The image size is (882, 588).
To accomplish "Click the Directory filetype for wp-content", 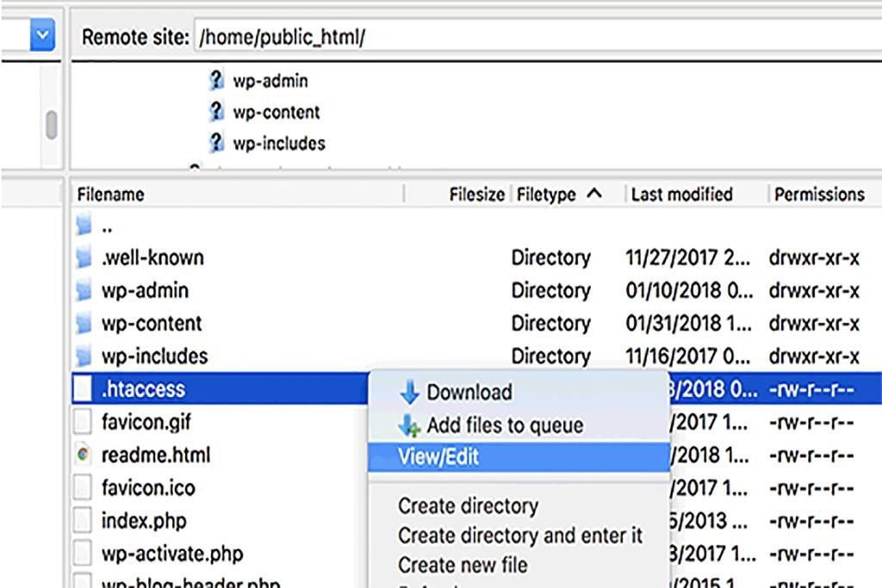I will 550,323.
